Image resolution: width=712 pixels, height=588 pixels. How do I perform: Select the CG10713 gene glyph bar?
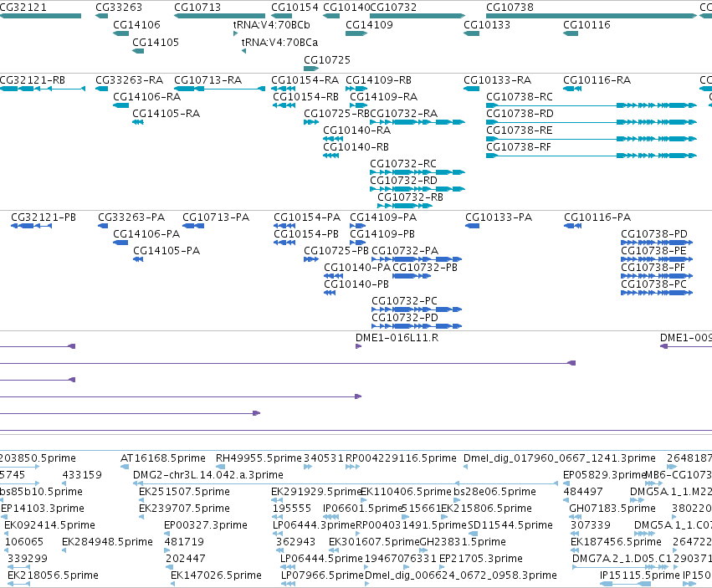tap(219, 16)
